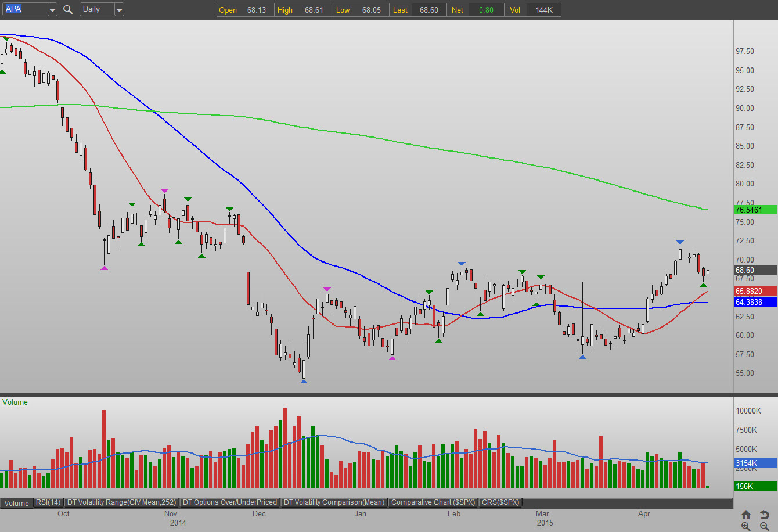
Task: Zoom out using the minus magnifier
Action: 764,526
